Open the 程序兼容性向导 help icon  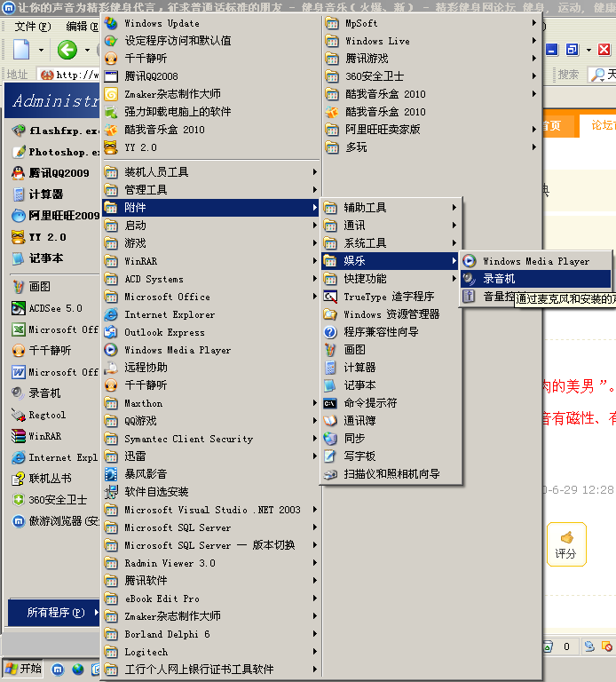point(330,332)
